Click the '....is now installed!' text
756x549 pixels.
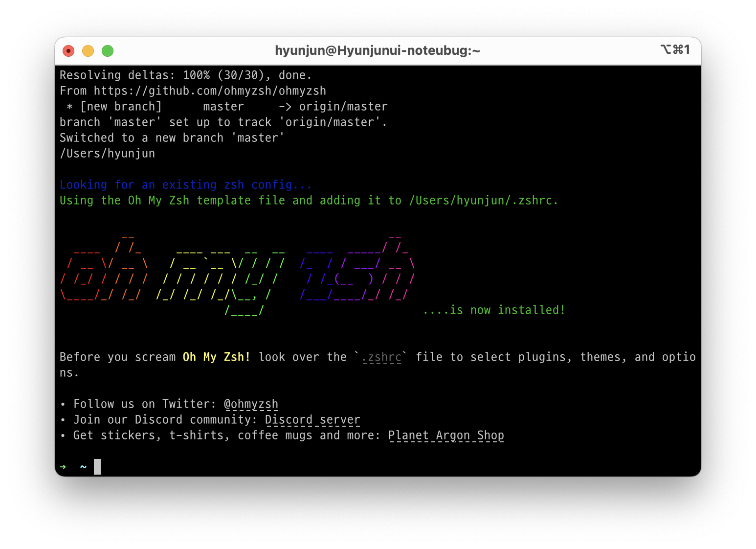[494, 310]
